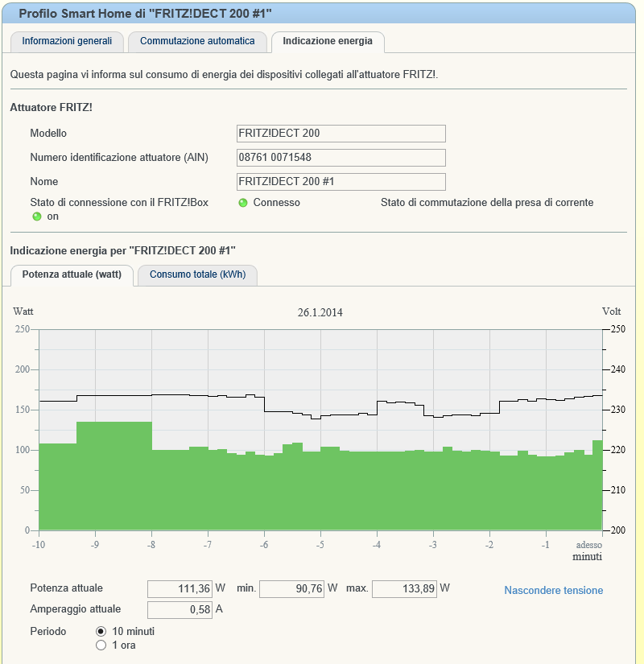Show the Potenza attuale (watt) chart tab
This screenshot has height=664, width=644.
point(72,274)
